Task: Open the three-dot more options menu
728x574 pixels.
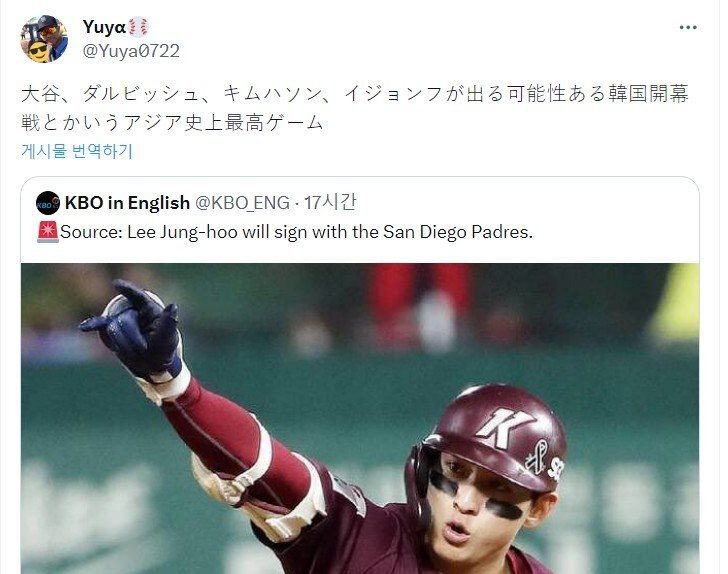Action: point(688,27)
